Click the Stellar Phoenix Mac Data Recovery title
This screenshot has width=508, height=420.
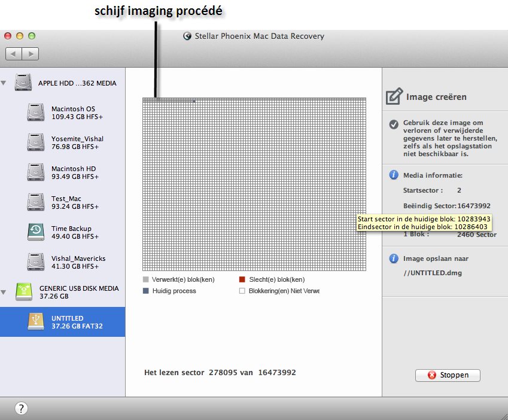point(260,36)
